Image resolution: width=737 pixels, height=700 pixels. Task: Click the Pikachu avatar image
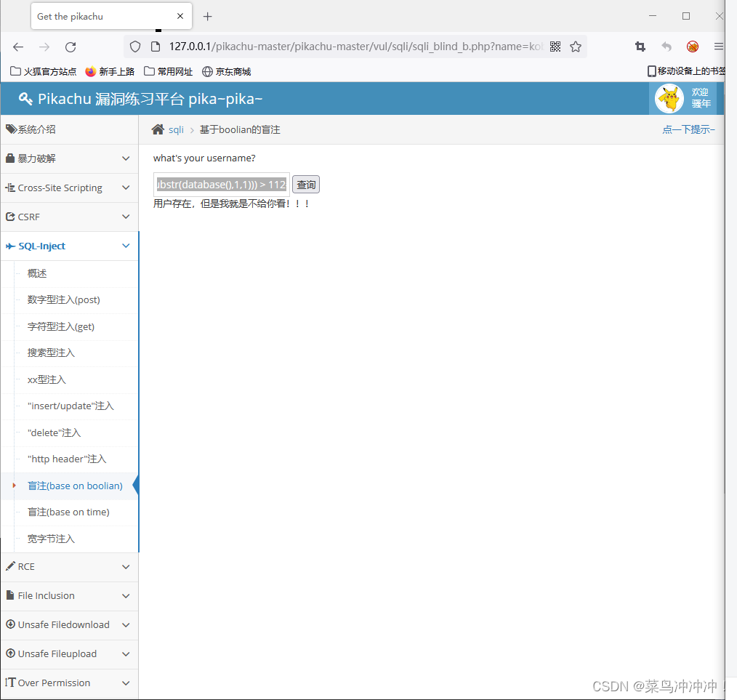coord(669,99)
